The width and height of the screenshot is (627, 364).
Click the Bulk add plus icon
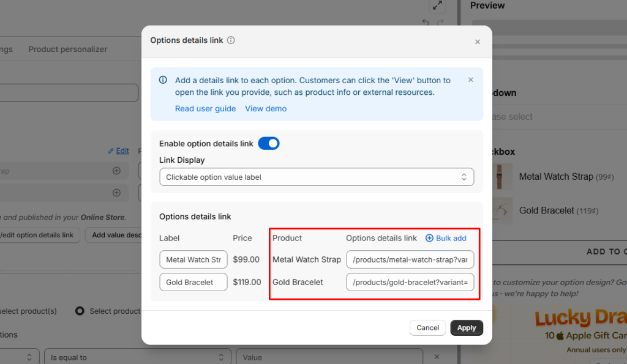429,238
